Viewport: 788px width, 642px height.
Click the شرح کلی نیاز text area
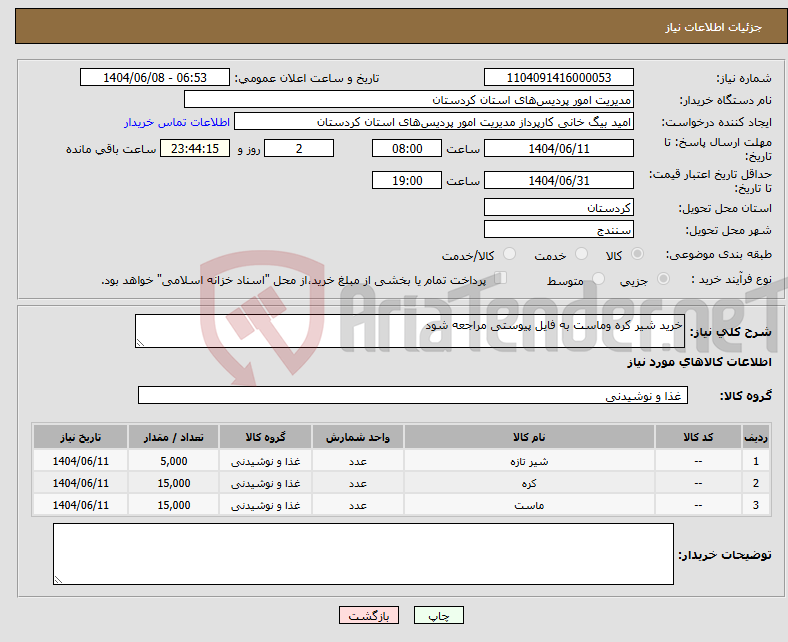(409, 332)
